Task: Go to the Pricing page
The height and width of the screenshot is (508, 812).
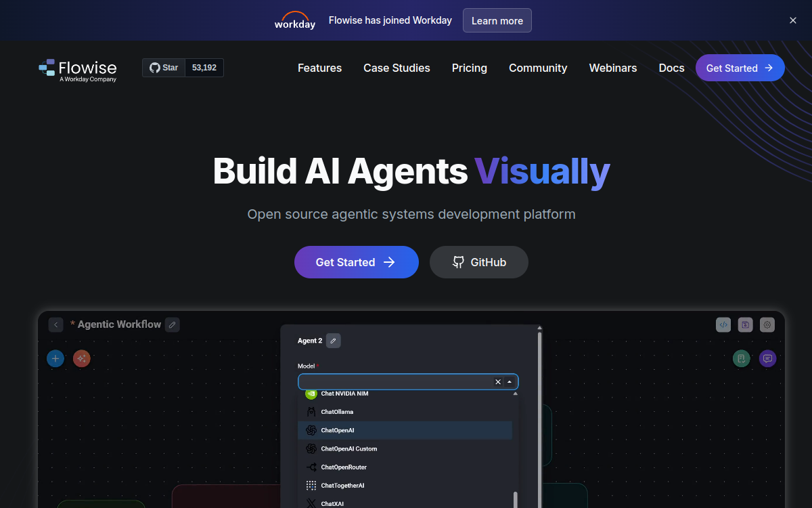Action: [470, 68]
